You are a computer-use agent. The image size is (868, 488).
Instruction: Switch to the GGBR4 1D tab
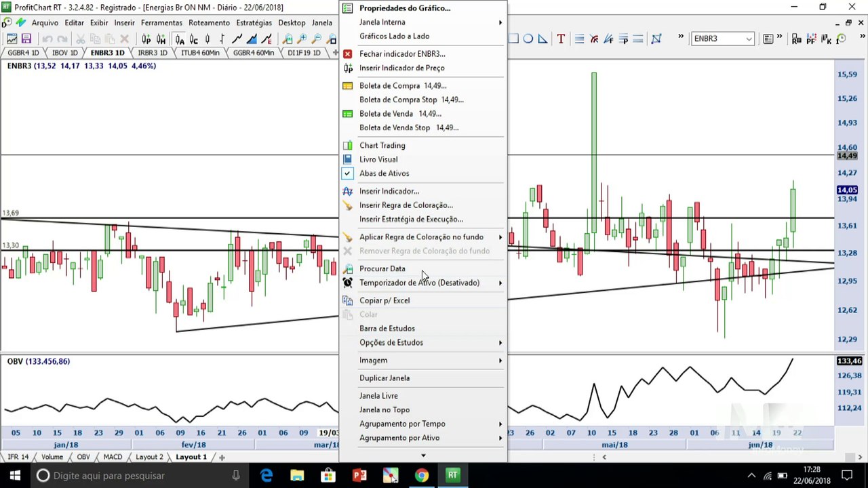(23, 53)
